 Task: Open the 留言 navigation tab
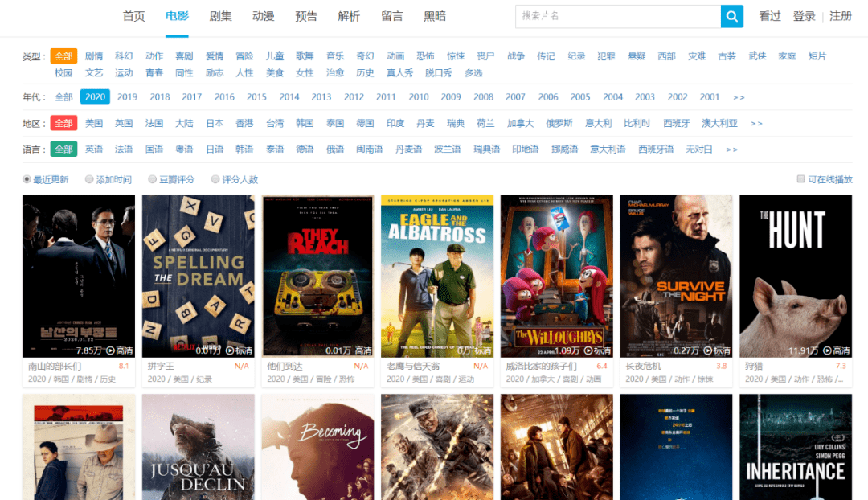392,17
